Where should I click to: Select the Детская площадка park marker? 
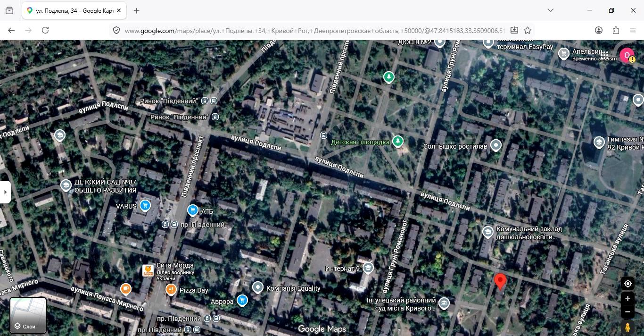tap(398, 141)
